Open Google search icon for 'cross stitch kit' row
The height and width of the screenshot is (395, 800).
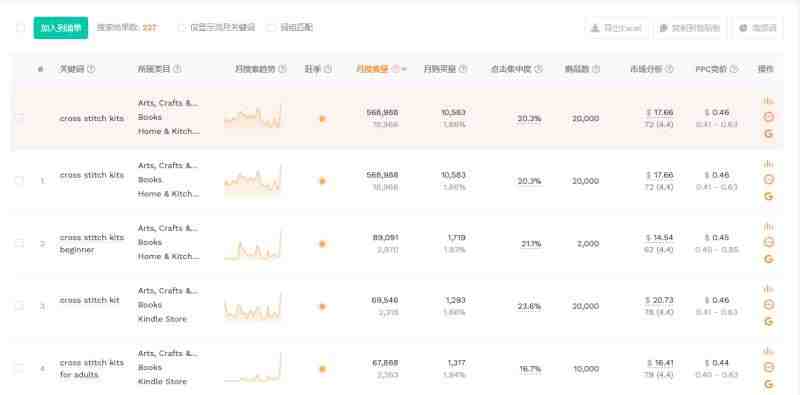click(x=768, y=322)
